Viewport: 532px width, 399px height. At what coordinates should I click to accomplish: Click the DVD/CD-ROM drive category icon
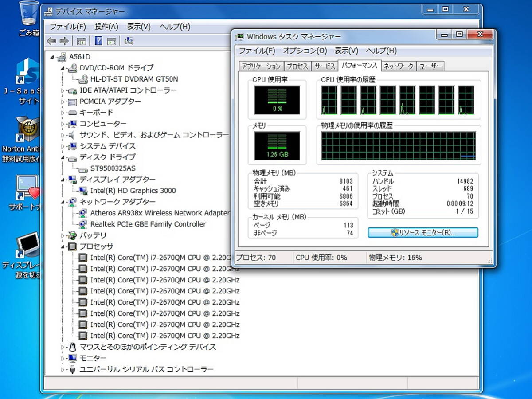pyautogui.click(x=72, y=68)
